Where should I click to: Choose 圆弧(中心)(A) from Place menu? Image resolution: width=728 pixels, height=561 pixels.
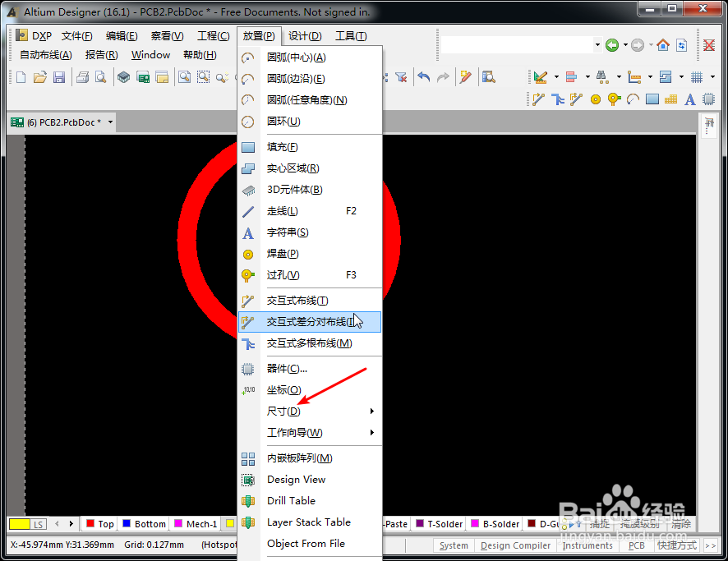pos(310,57)
